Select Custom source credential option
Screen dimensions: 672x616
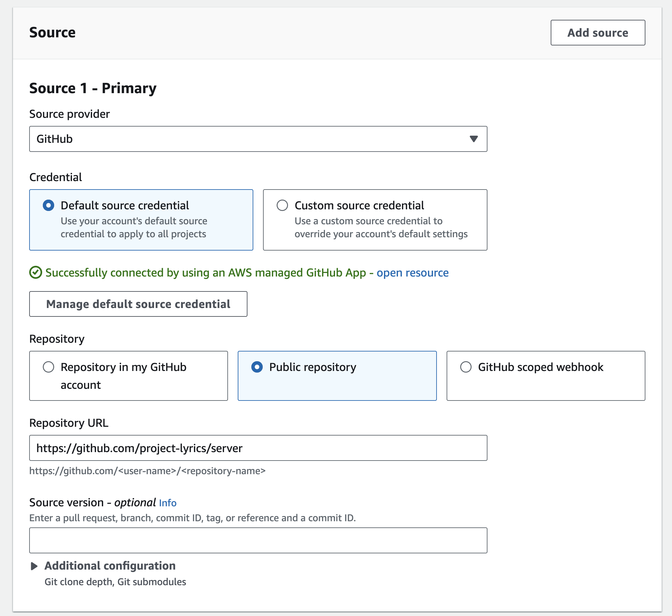[282, 205]
